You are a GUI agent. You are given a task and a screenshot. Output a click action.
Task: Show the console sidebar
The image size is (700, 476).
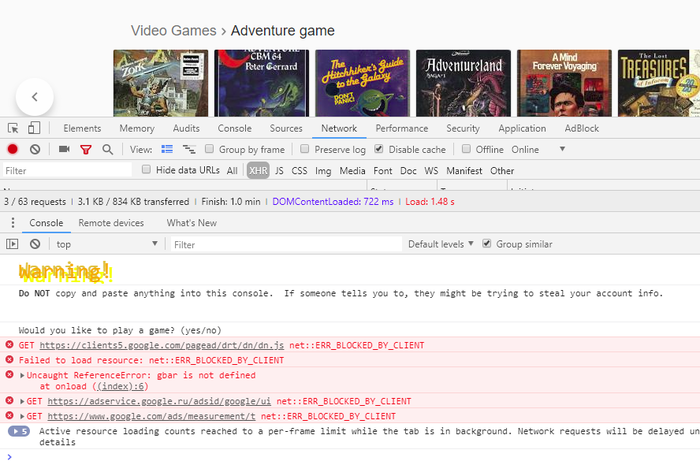13,244
